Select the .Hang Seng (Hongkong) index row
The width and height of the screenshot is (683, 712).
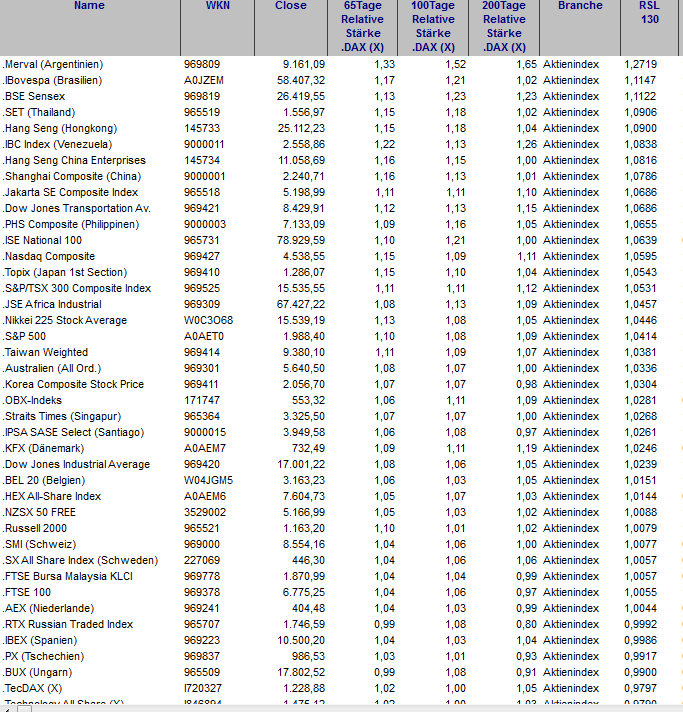(x=60, y=128)
